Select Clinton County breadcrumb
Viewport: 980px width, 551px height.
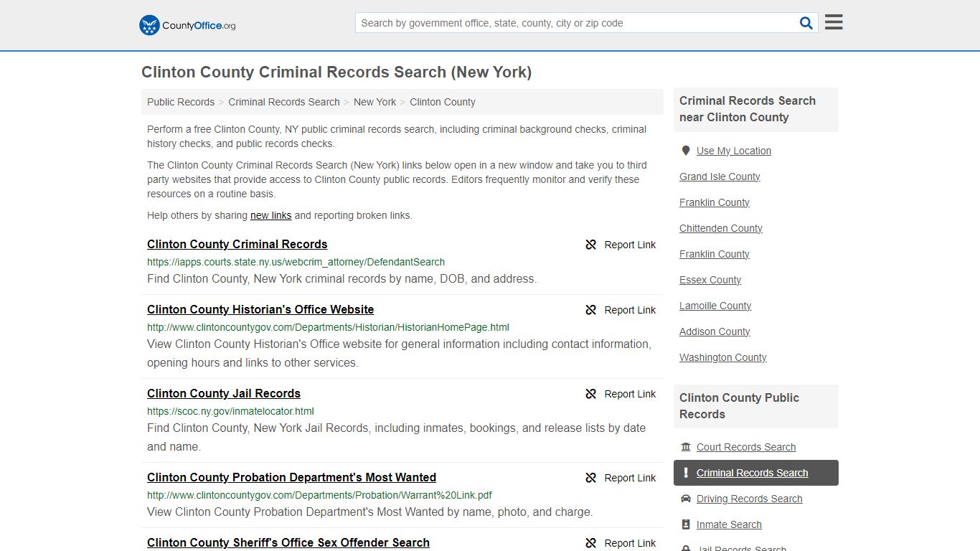443,102
